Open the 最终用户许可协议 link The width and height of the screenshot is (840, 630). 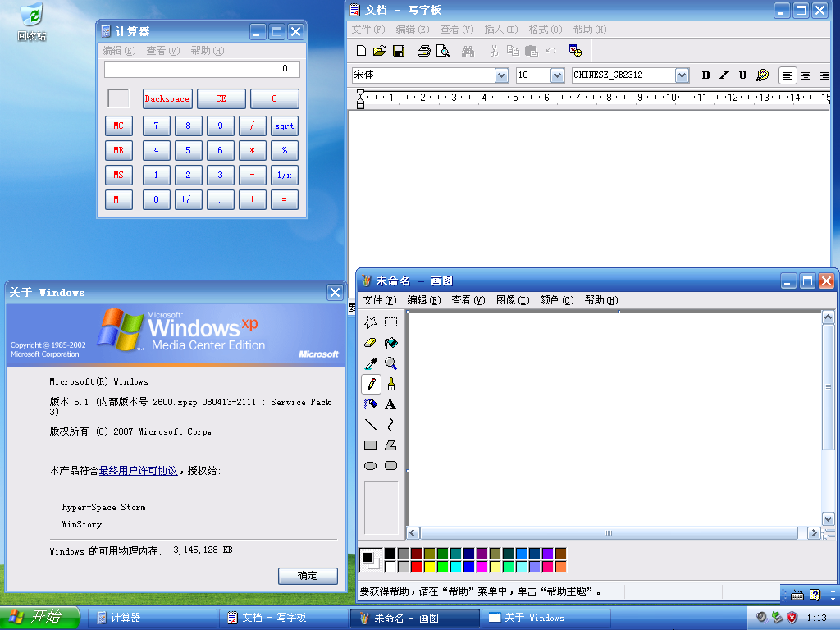click(x=138, y=470)
